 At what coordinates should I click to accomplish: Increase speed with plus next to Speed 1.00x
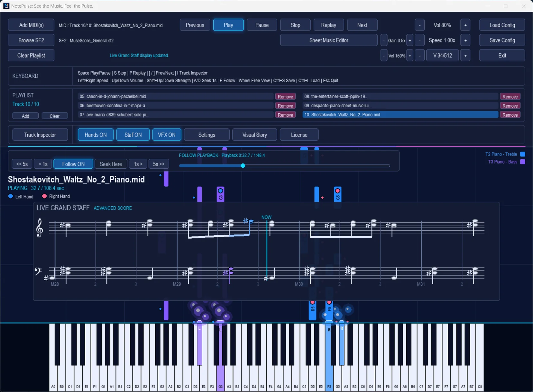[x=465, y=40]
